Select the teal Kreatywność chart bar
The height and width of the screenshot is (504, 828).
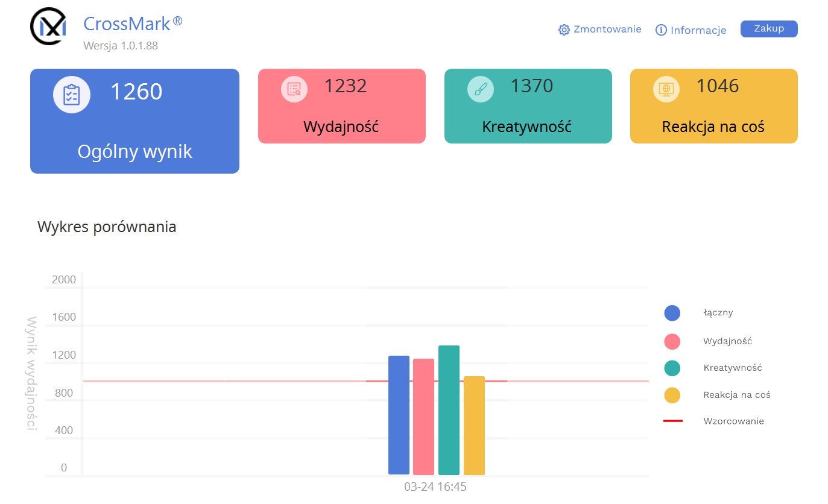coord(449,410)
